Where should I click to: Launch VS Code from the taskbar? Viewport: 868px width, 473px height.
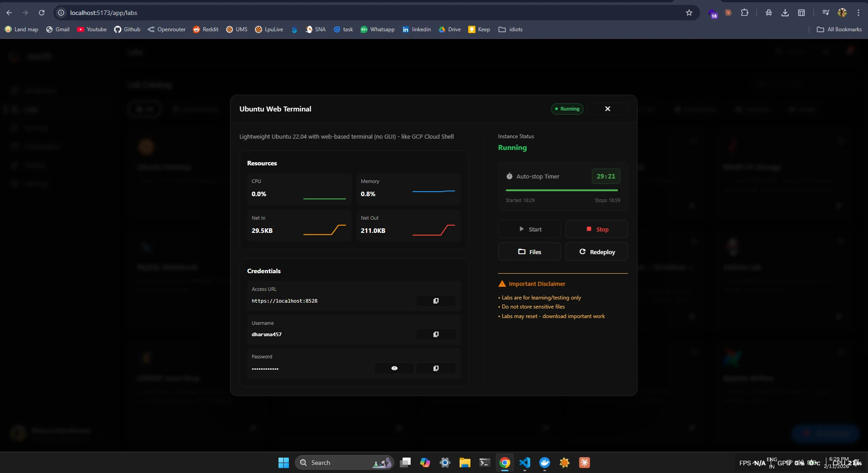tap(524, 463)
